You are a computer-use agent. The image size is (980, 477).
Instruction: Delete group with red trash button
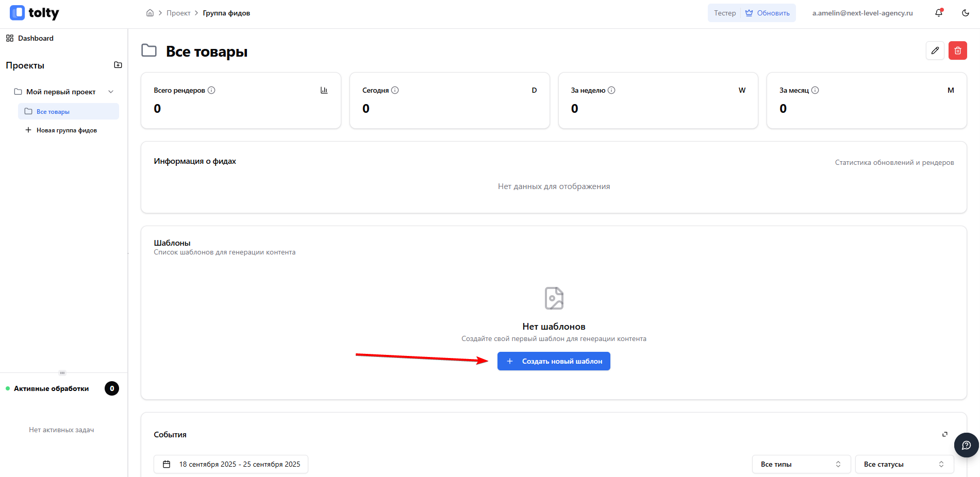tap(958, 50)
